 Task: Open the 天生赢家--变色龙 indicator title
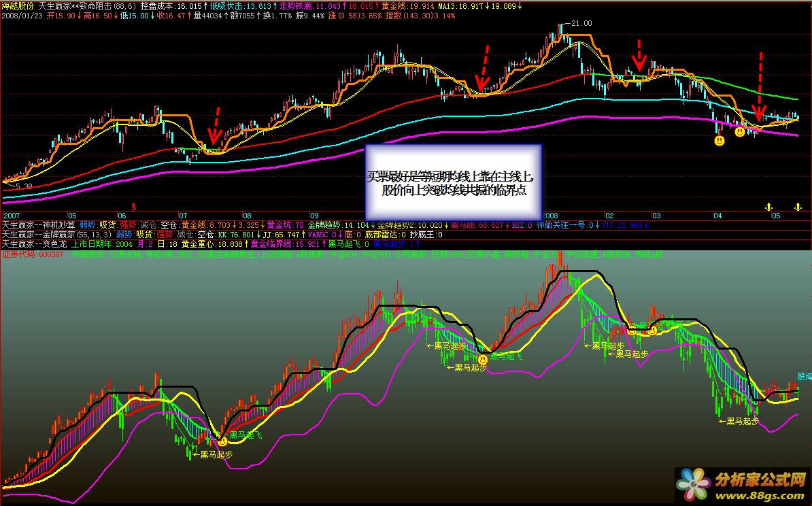pyautogui.click(x=34, y=244)
